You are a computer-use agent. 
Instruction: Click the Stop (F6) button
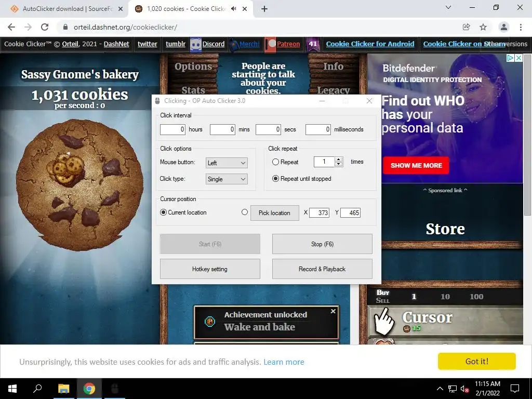pyautogui.click(x=322, y=244)
